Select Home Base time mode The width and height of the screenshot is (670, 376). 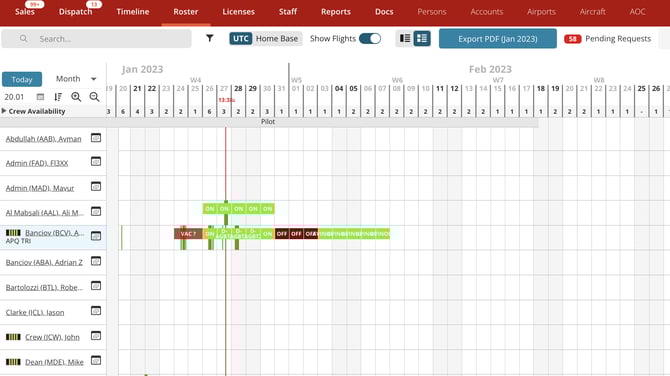[277, 38]
